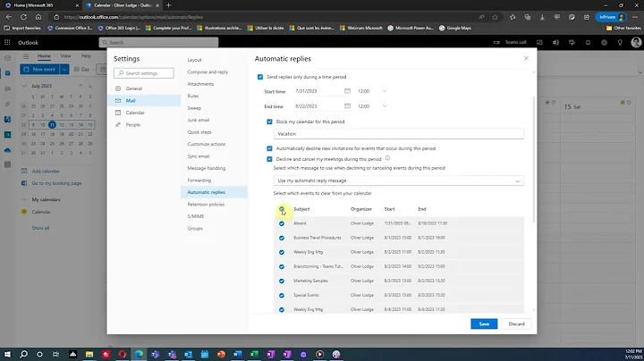
Task: Click the favorites star in address bar
Action: point(495,17)
